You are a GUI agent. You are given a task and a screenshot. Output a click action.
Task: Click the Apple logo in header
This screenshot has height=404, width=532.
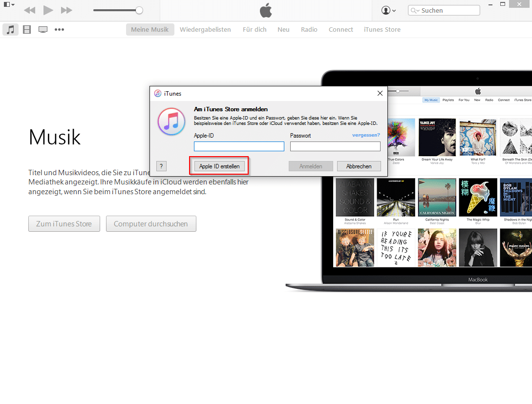click(x=266, y=10)
